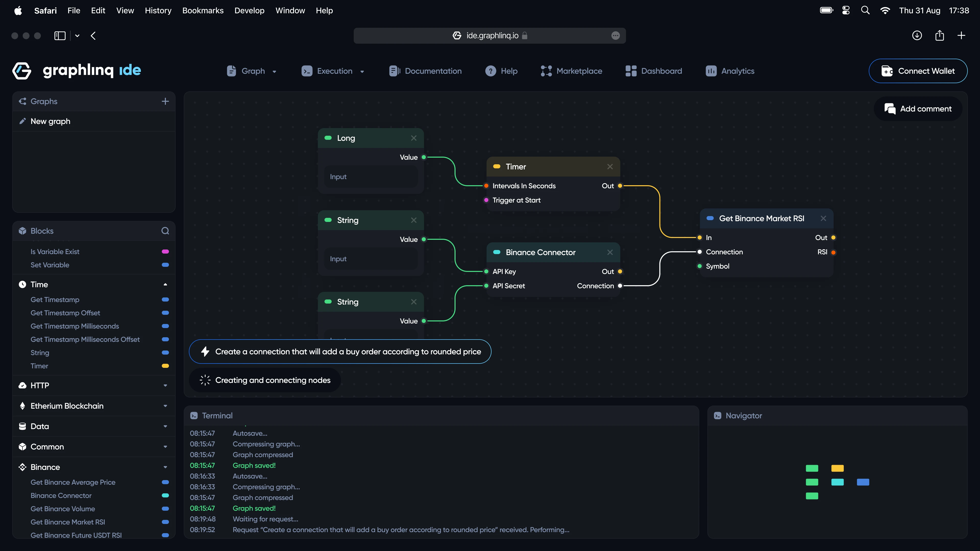Open the Bookmarks menu

tap(203, 10)
